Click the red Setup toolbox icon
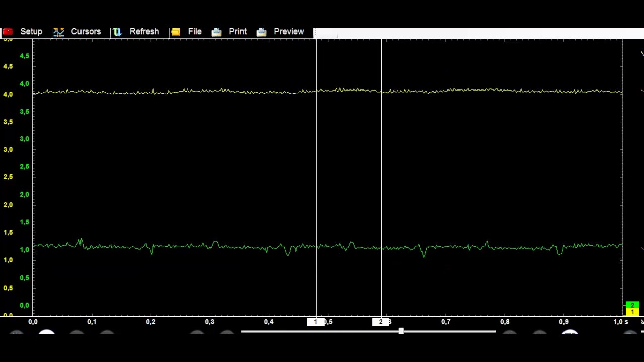Viewport: 644px width, 362px height. click(x=8, y=32)
